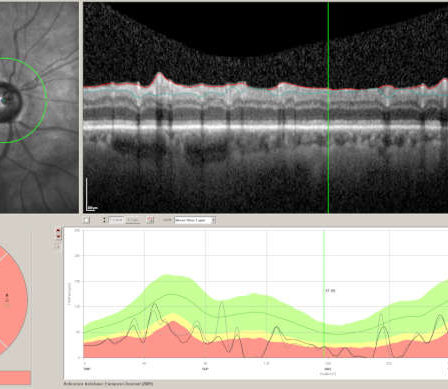The width and height of the screenshot is (448, 389).
Task: Click the pink classification bar below the pie chart
Action: 15,378
